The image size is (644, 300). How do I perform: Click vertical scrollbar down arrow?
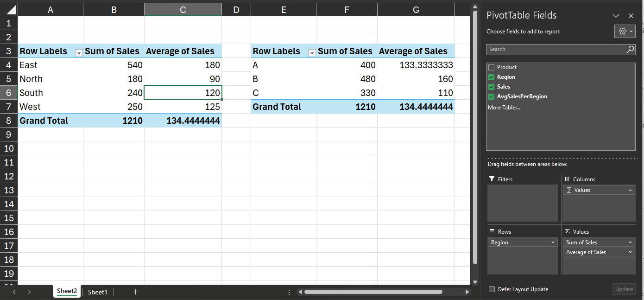coord(474,281)
